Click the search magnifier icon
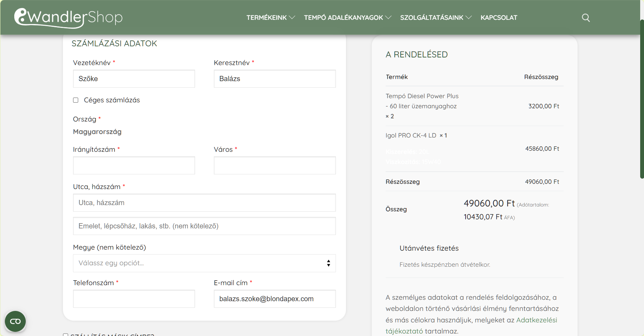Image resolution: width=644 pixels, height=336 pixels. [x=586, y=18]
